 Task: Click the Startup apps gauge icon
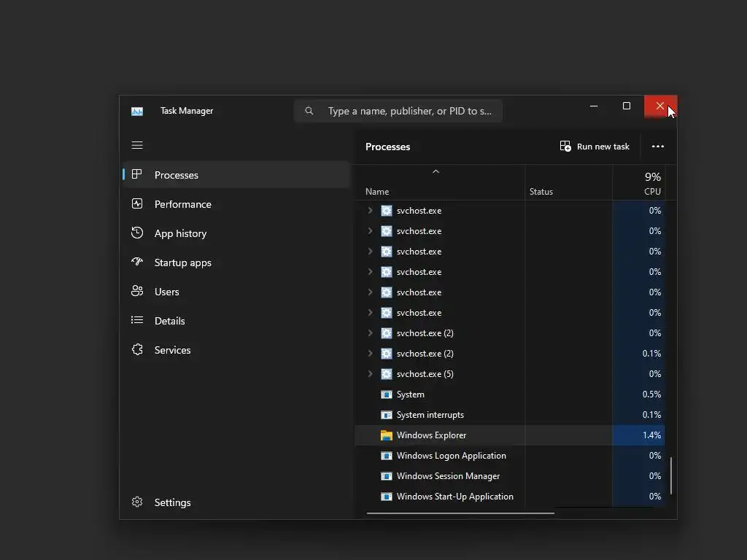click(x=136, y=262)
